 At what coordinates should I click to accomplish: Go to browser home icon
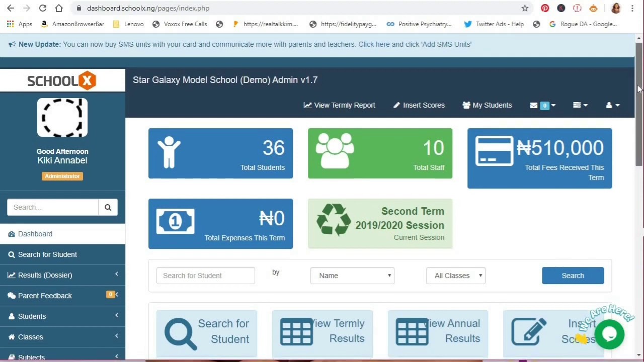(x=59, y=8)
